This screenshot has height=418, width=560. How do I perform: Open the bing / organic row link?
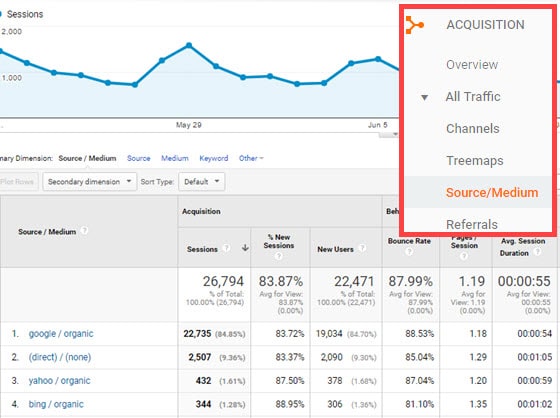pos(56,404)
